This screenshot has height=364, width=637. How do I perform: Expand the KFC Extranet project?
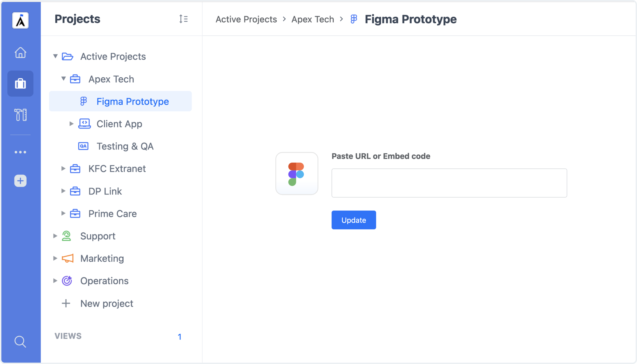[63, 169]
